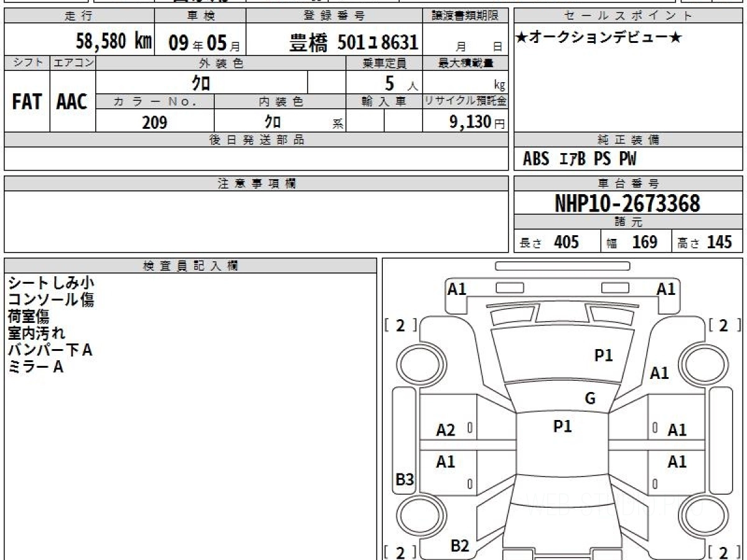The height and width of the screenshot is (560, 747).
Task: Select the inspector note シートしみ小
Action: 51,283
